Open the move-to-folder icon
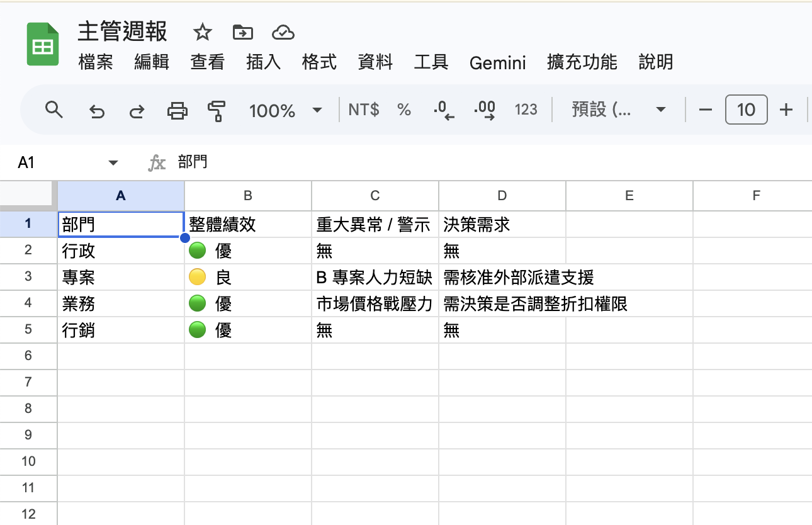Image resolution: width=812 pixels, height=525 pixels. 242,31
